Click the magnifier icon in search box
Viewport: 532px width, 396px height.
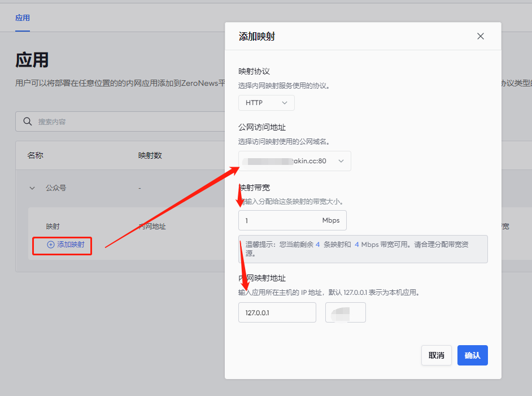27,121
